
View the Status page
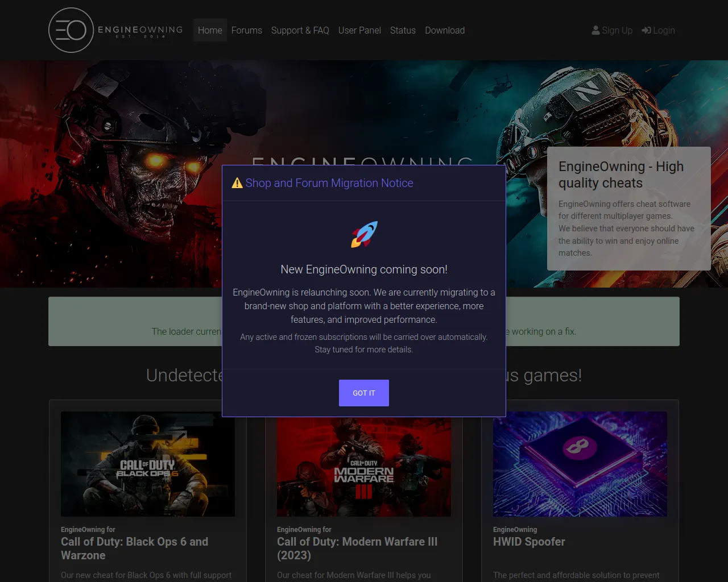[403, 30]
